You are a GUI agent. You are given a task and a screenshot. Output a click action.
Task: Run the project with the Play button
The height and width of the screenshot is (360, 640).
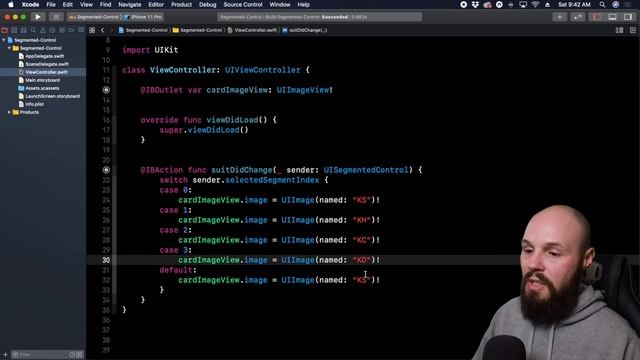[x=38, y=17]
